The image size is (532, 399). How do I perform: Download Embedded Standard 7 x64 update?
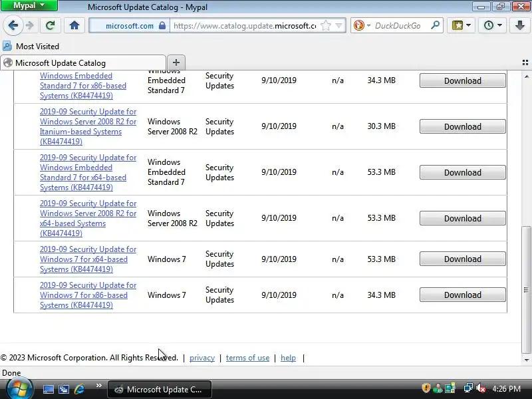[462, 172]
